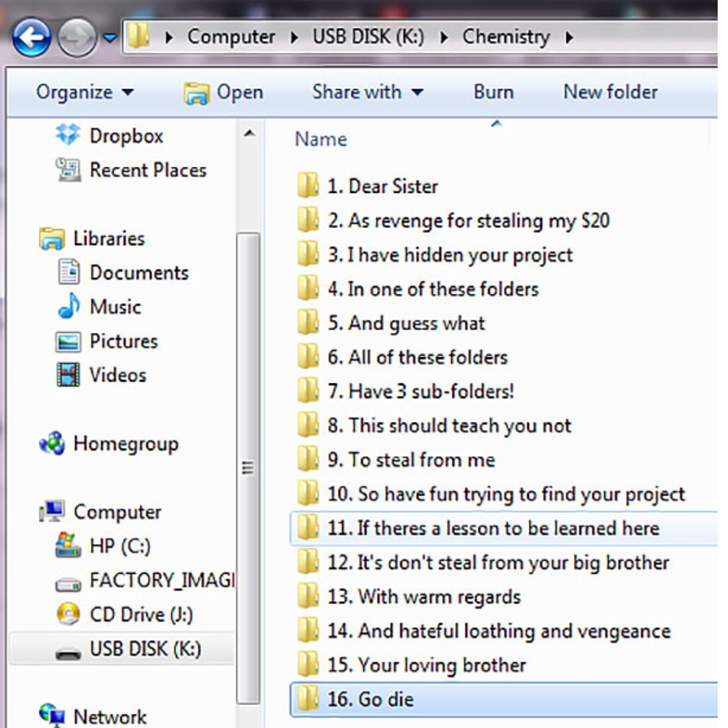Select USB DISK (K:) in the sidebar
This screenshot has height=728, width=728.
(x=146, y=649)
